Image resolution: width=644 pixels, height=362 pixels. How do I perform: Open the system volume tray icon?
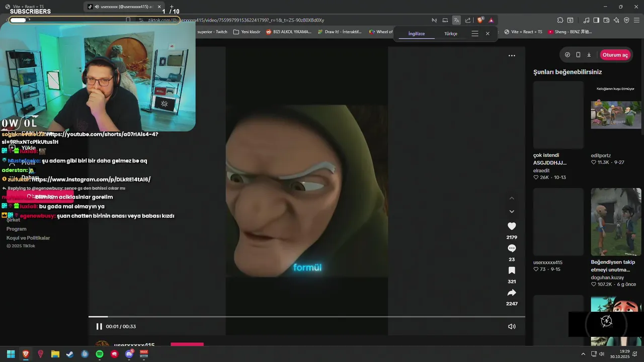click(601, 354)
